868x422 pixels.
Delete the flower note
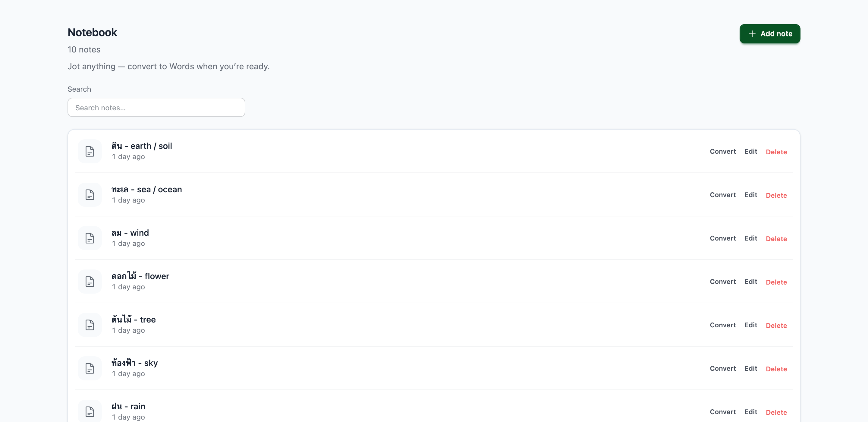776,282
